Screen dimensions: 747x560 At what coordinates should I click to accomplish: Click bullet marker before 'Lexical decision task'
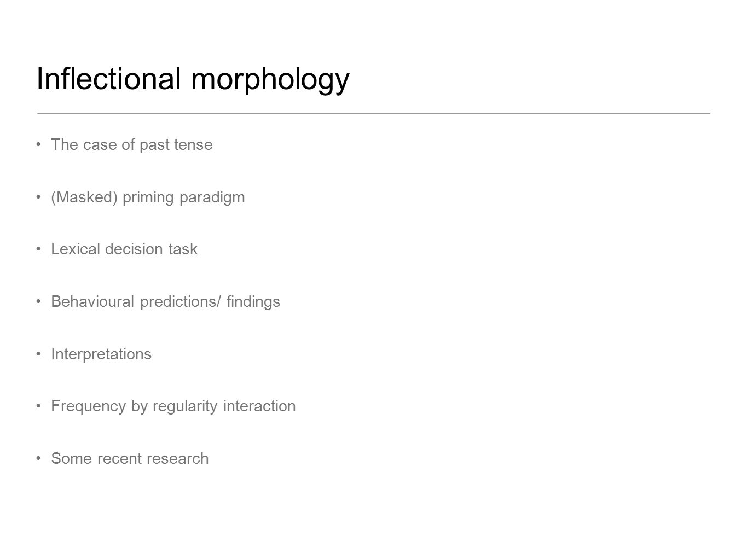click(38, 249)
